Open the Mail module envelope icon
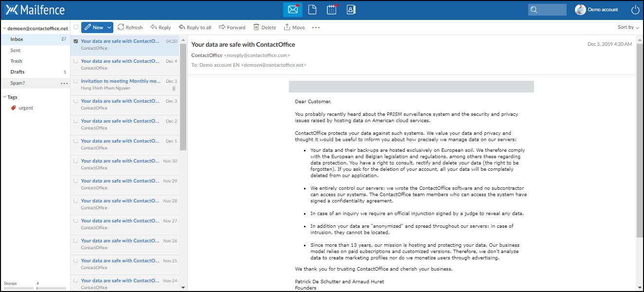 pyautogui.click(x=293, y=10)
